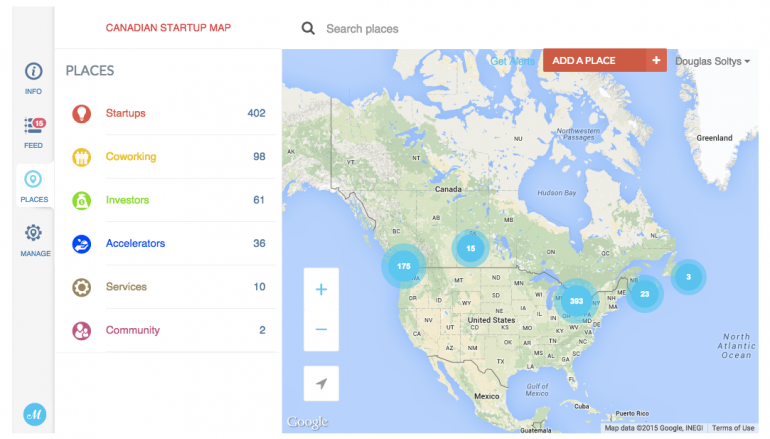
Task: Click the Accelerators count 36
Action: (259, 243)
